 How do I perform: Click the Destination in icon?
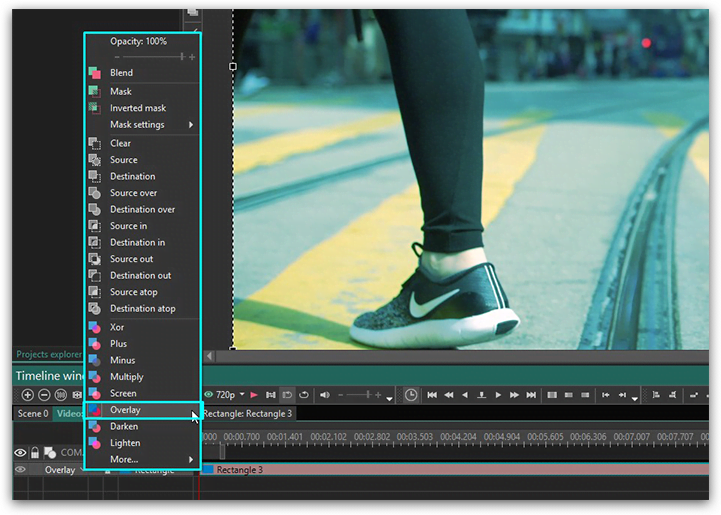(x=95, y=242)
